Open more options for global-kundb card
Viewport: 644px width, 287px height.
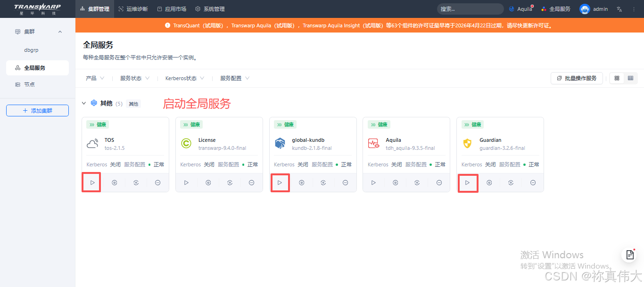tap(345, 182)
